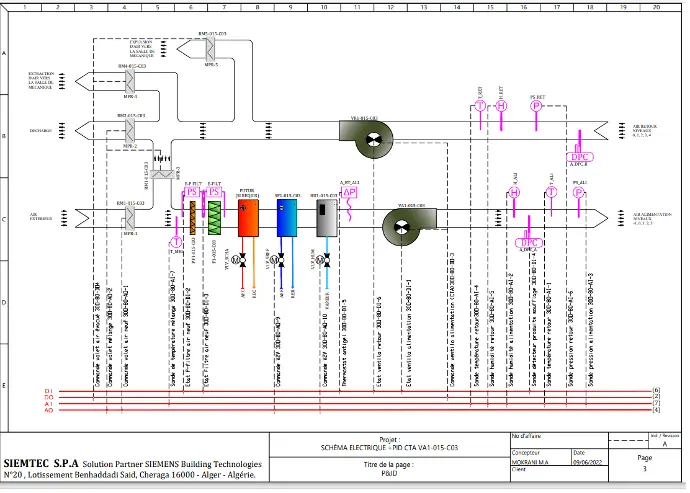The width and height of the screenshot is (690, 493).
Task: Click the PS.RET pressure sensor circle
Action: click(535, 106)
